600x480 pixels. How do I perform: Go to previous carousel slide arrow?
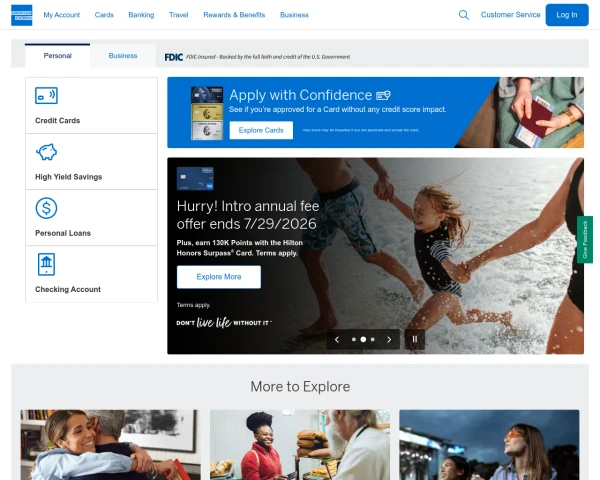point(337,340)
